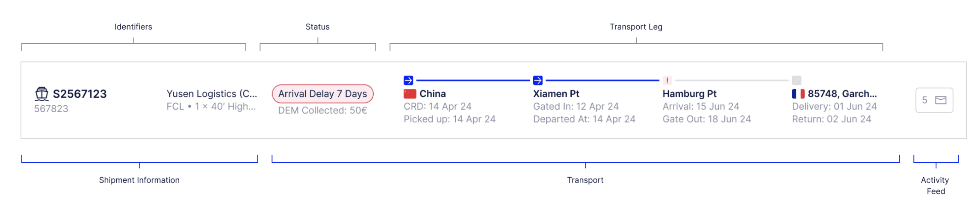The width and height of the screenshot is (980, 209).
Task: Click the Yusen Logistics carrier name
Action: coord(212,94)
